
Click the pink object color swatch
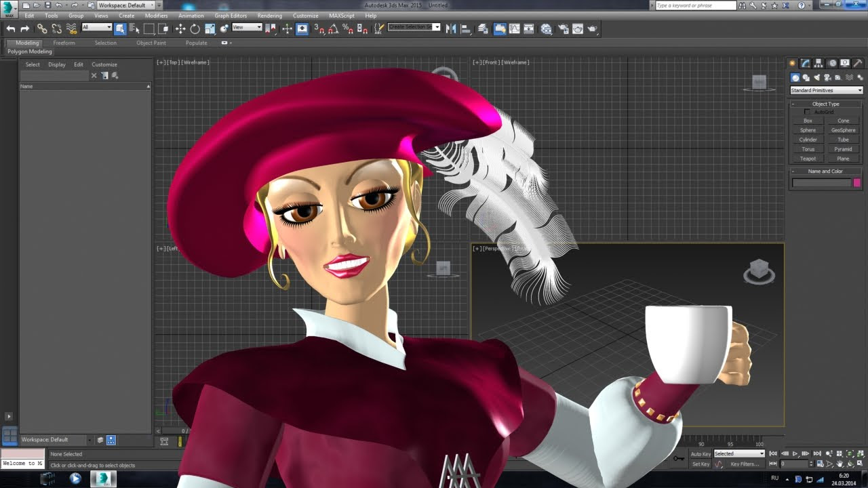857,183
